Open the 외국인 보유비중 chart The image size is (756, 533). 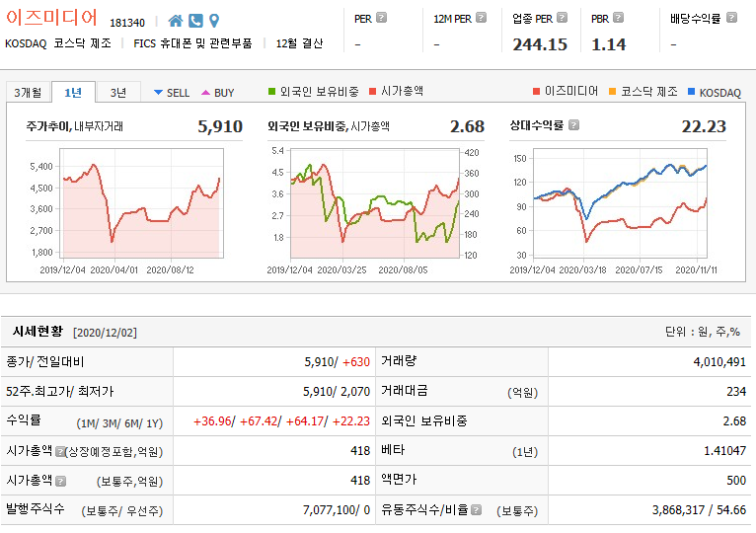coord(375,203)
